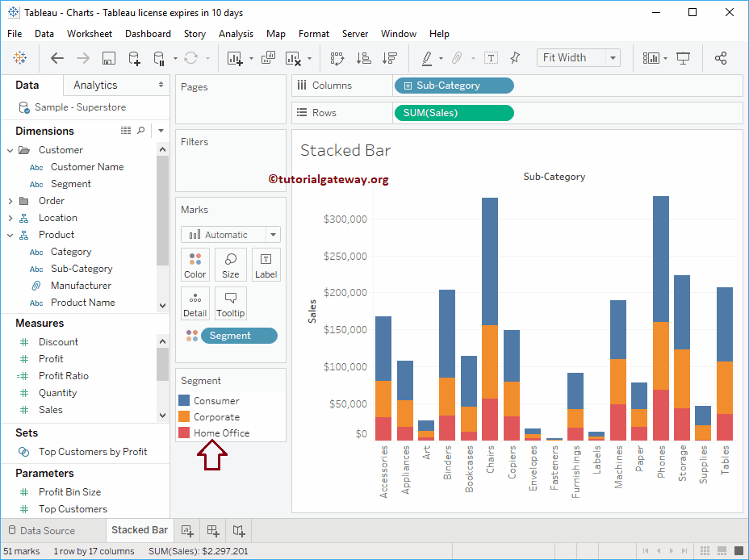Click the Add New Data Source icon
This screenshot has height=560, width=749.
(x=134, y=58)
